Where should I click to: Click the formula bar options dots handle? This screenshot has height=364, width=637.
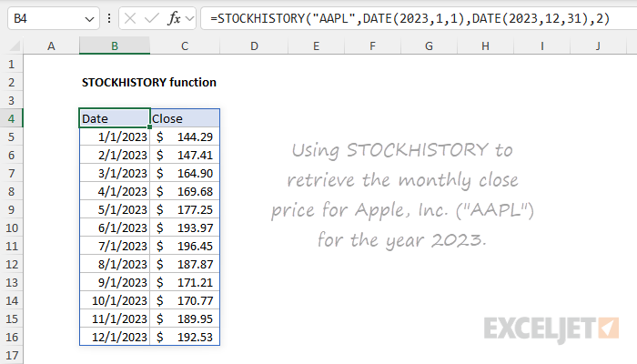click(x=109, y=19)
